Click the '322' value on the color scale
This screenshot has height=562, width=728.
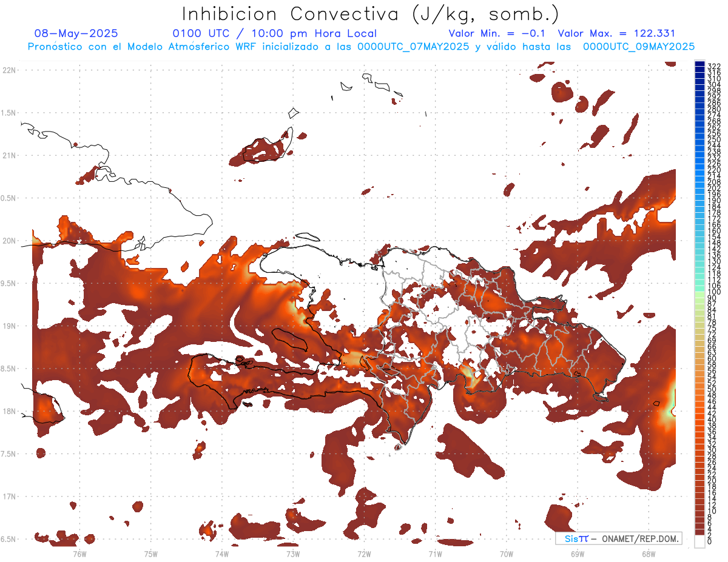point(713,66)
